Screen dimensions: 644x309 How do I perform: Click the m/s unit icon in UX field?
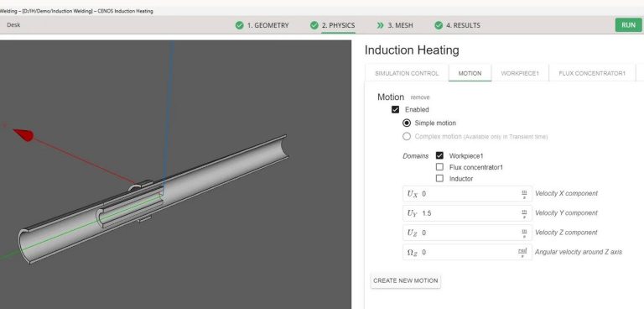[x=524, y=194]
